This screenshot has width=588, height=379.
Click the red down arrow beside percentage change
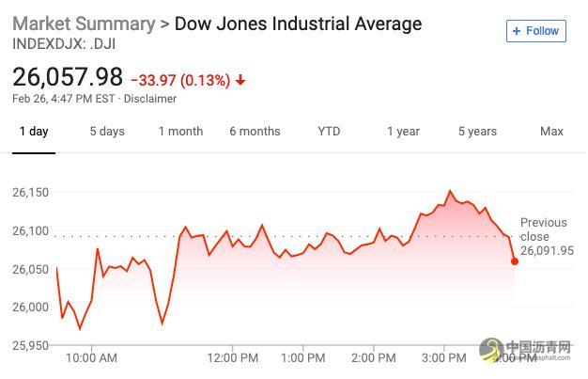(x=240, y=81)
